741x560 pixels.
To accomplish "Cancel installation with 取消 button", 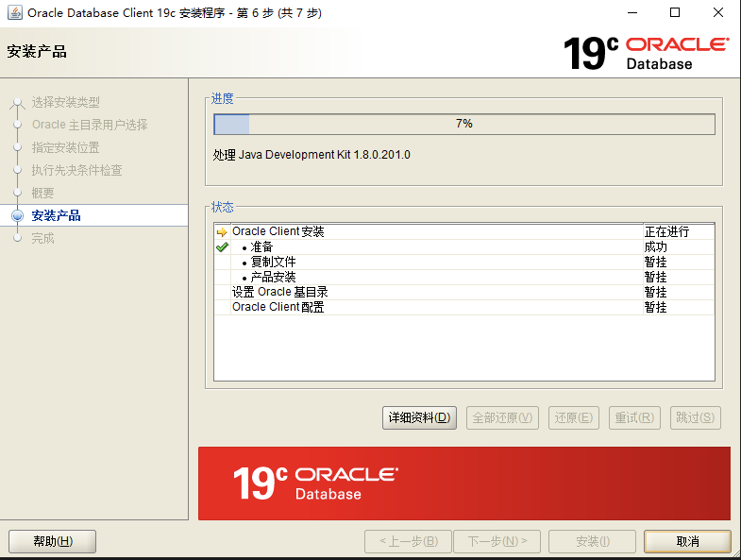I will [x=687, y=541].
